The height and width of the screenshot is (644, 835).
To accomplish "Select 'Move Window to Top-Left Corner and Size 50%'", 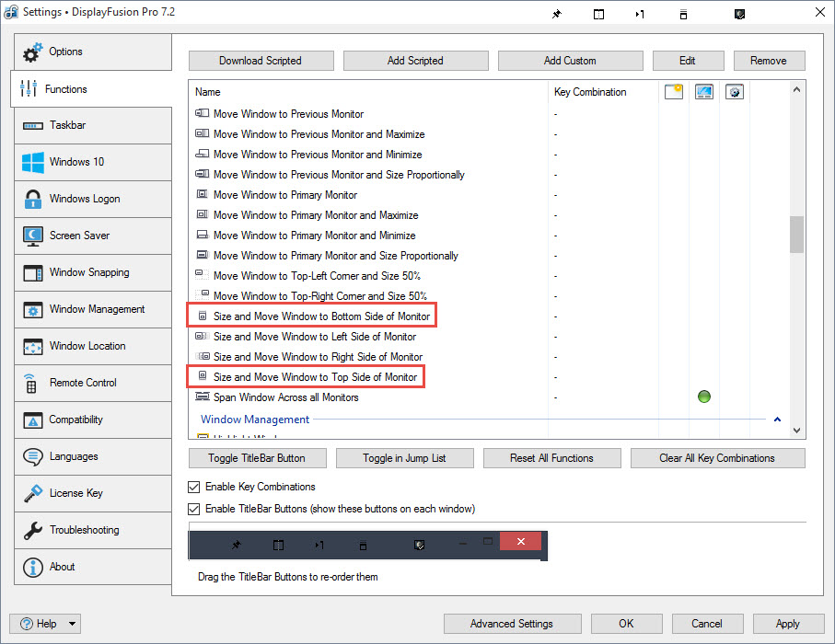I will 317,276.
